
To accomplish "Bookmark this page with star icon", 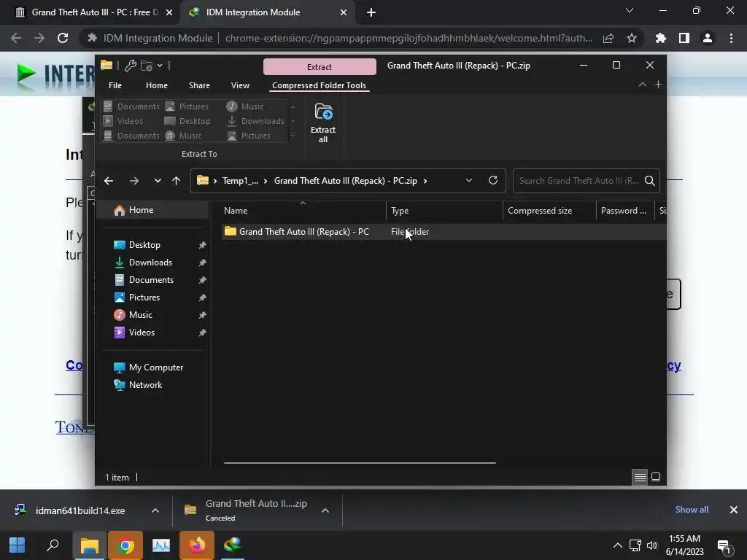I will coord(632,38).
